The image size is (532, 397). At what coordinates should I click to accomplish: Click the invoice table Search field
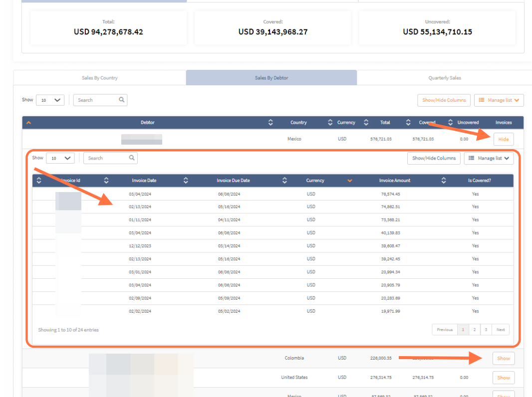point(106,159)
